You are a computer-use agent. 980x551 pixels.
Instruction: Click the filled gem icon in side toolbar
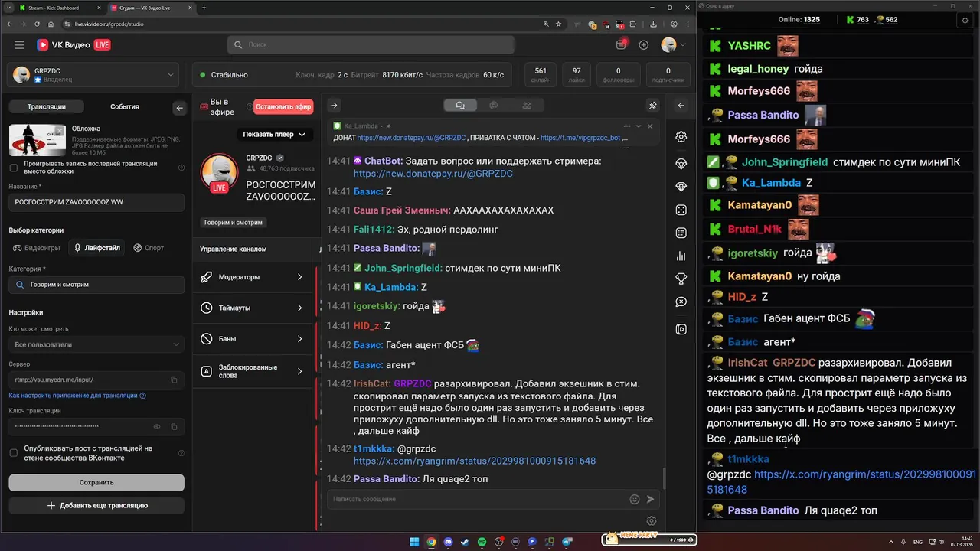point(681,187)
